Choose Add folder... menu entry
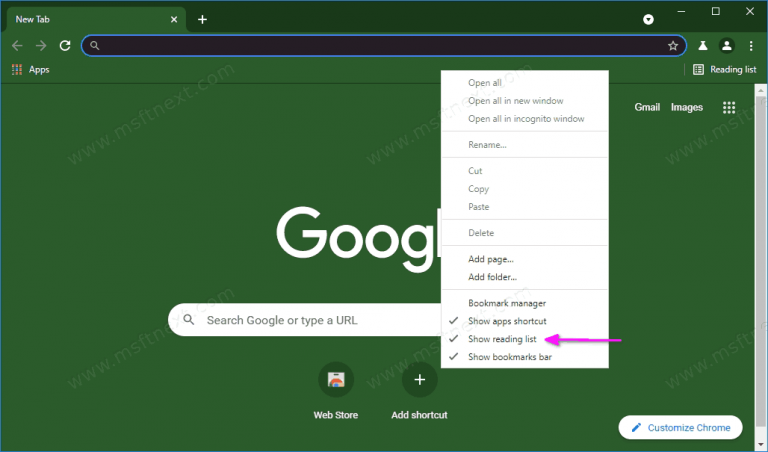Viewport: 768px width, 452px height. pyautogui.click(x=525, y=277)
